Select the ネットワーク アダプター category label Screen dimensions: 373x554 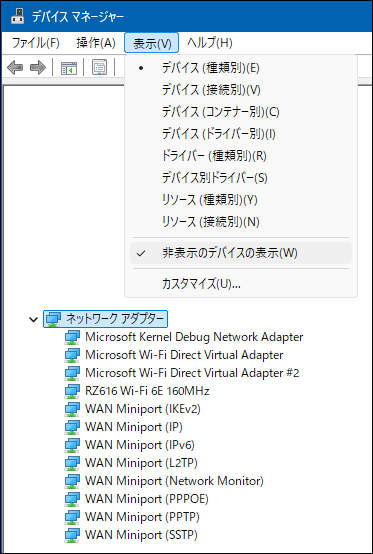[115, 319]
